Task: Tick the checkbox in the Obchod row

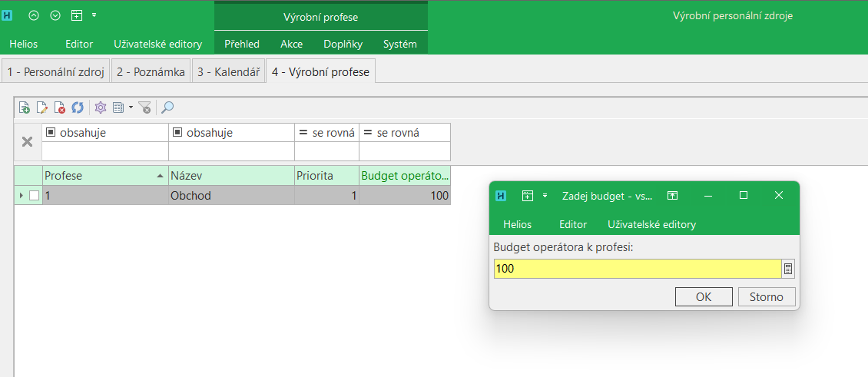Action: (x=34, y=196)
